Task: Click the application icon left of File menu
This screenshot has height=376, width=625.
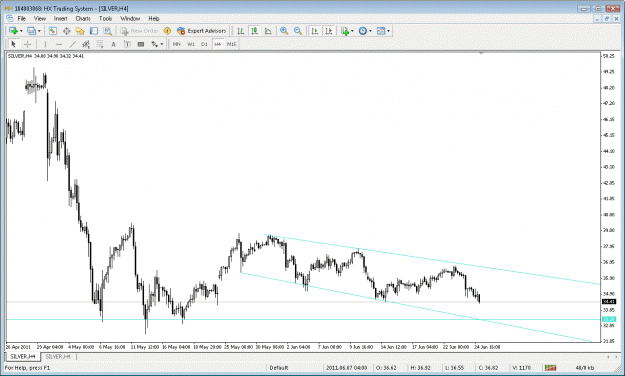Action: pos(10,18)
